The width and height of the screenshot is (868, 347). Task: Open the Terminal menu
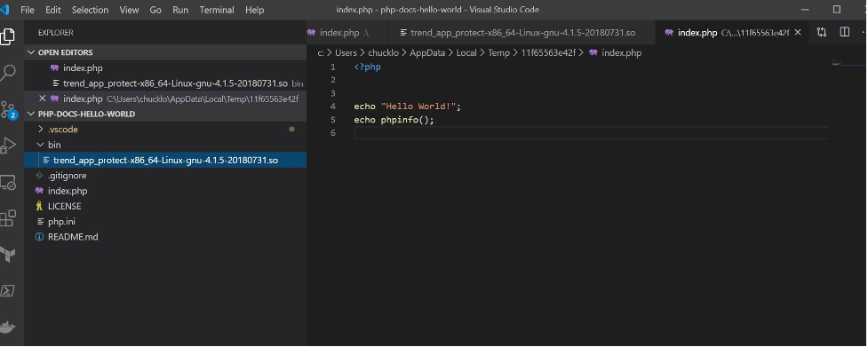click(x=217, y=10)
